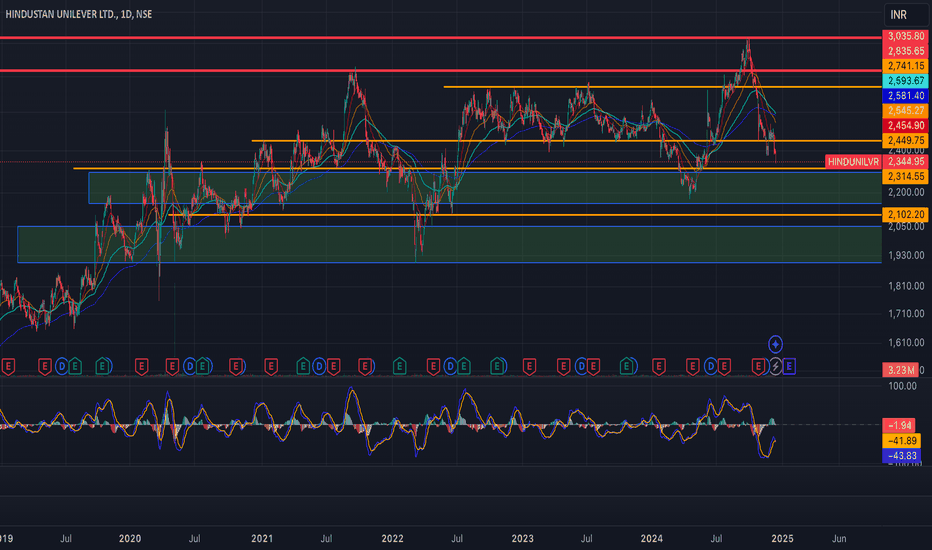The image size is (932, 550).
Task: Click the 2022 label on the time axis
Action: [x=392, y=539]
